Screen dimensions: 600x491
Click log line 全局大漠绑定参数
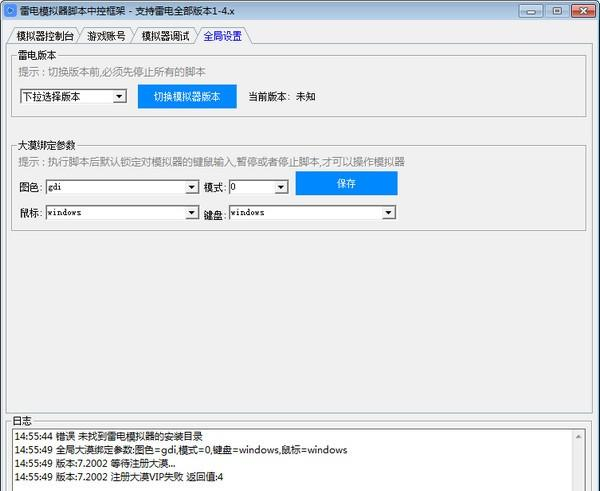pyautogui.click(x=181, y=450)
